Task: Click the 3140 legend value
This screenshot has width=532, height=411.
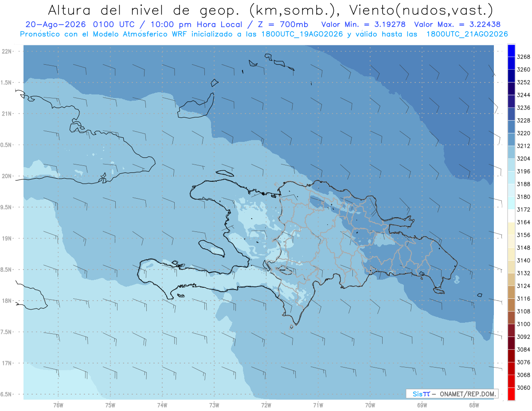Action: point(524,261)
